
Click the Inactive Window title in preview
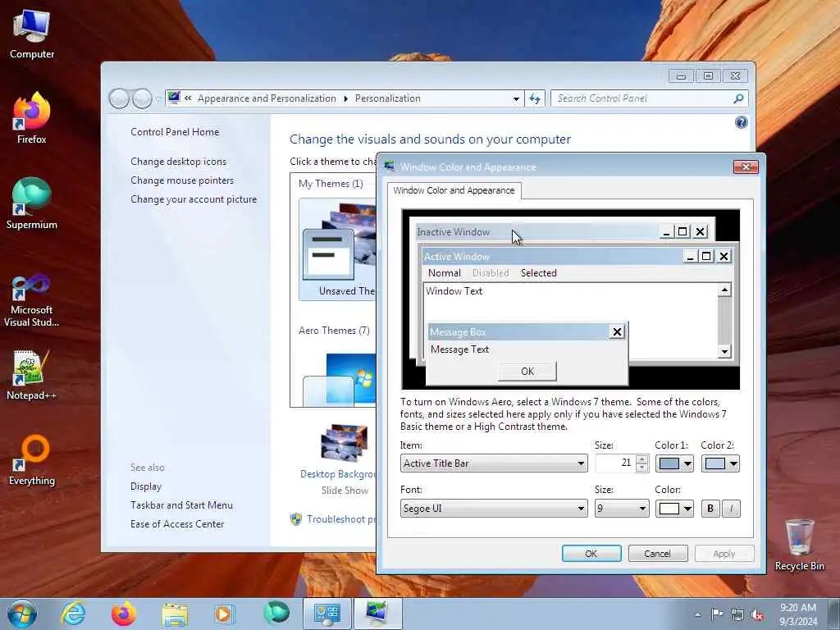pos(453,232)
